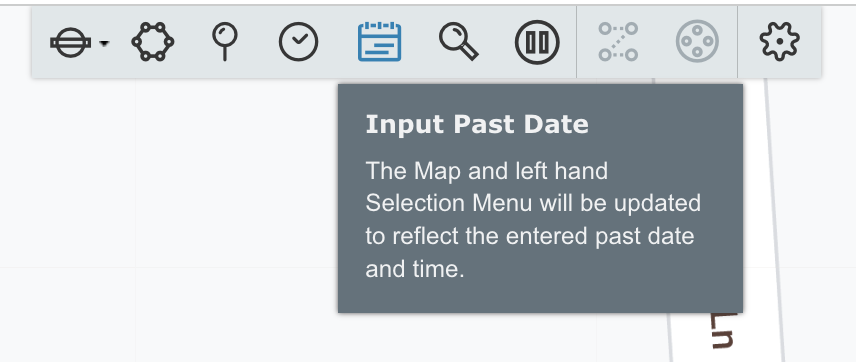Viewport: 856px width, 362px height.
Task: Click the clock with checkmark icon
Action: click(x=299, y=43)
